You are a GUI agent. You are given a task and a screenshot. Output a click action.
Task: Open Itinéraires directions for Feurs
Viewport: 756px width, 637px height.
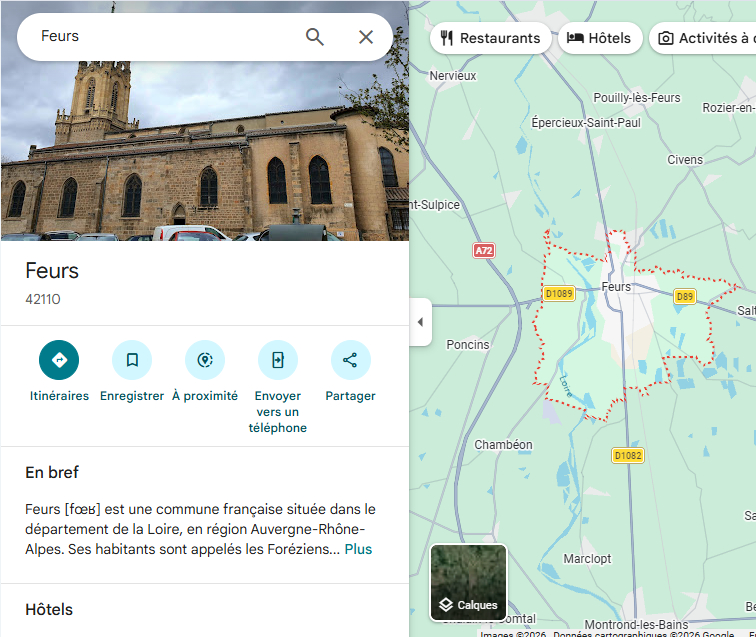59,360
